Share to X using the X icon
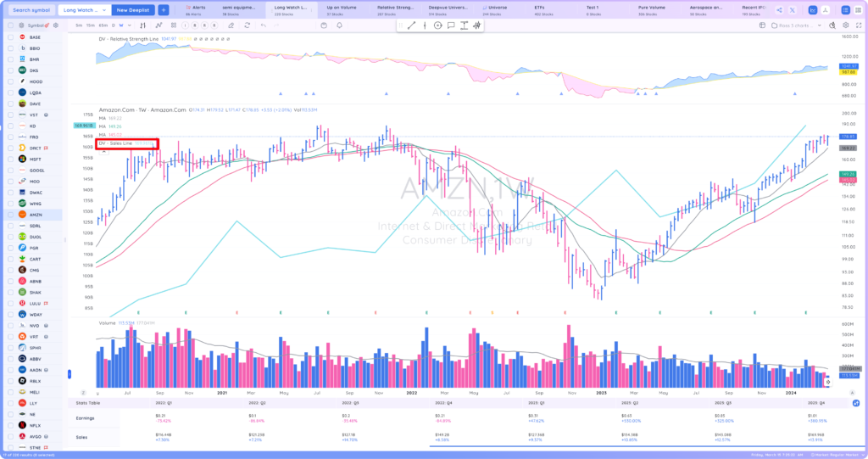The height and width of the screenshot is (459, 868). (793, 10)
